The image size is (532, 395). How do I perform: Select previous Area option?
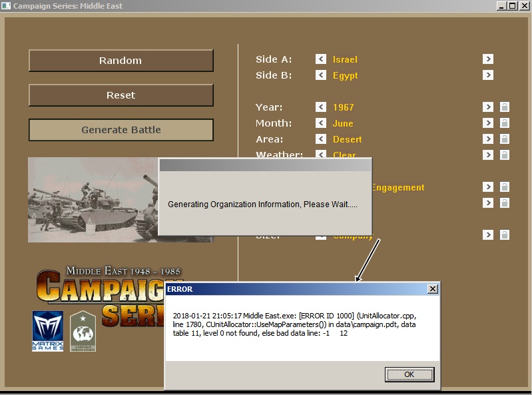(x=321, y=139)
